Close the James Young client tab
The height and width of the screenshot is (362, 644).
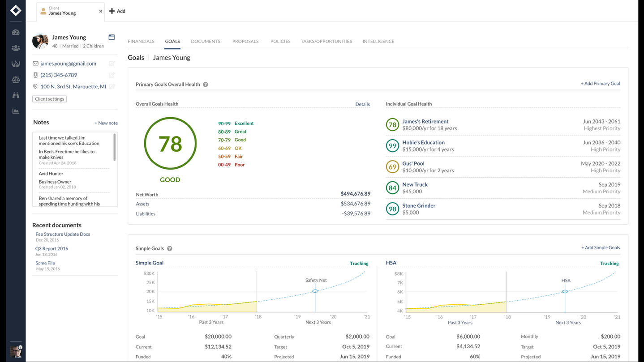pos(101,11)
